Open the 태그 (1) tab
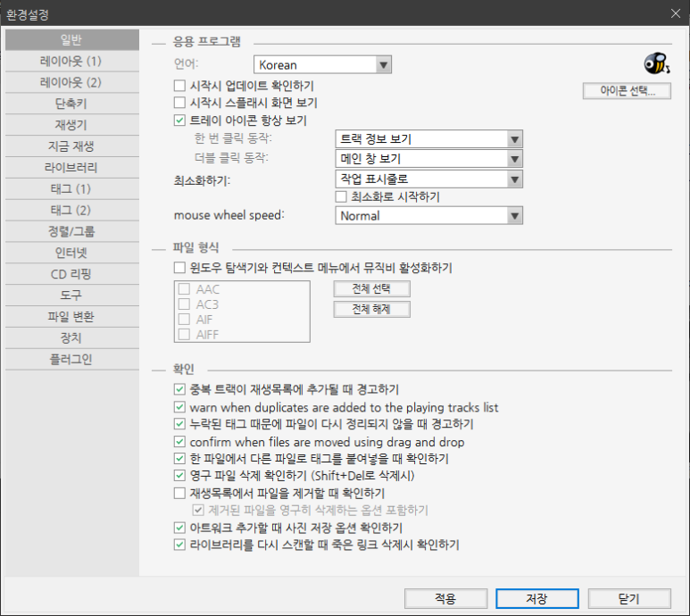Screen dimensions: 690x616 coord(71,188)
